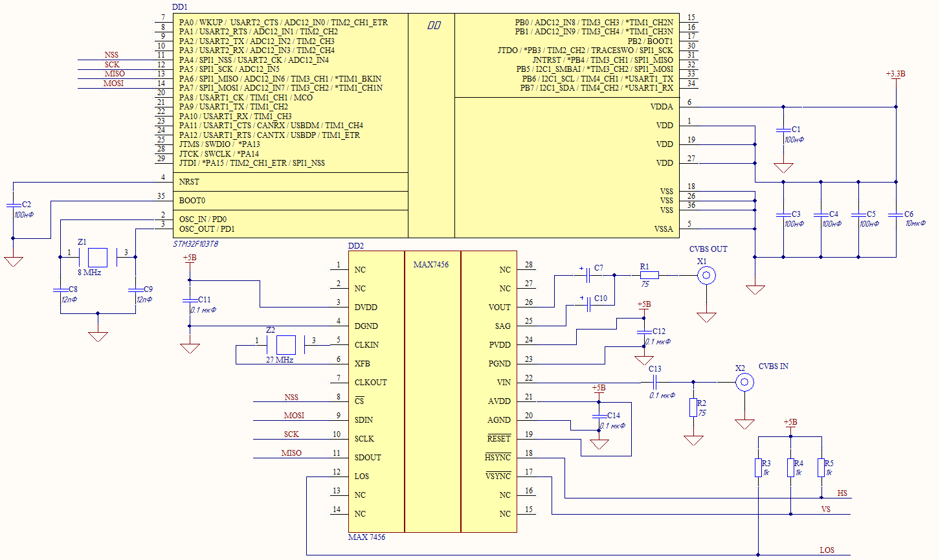Select capacitor C2 symbol near NRST
The width and height of the screenshot is (938, 560).
pos(13,205)
